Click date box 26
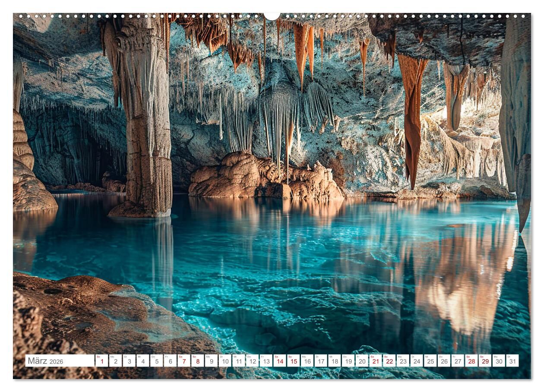This screenshot has width=544, height=392. click(444, 361)
